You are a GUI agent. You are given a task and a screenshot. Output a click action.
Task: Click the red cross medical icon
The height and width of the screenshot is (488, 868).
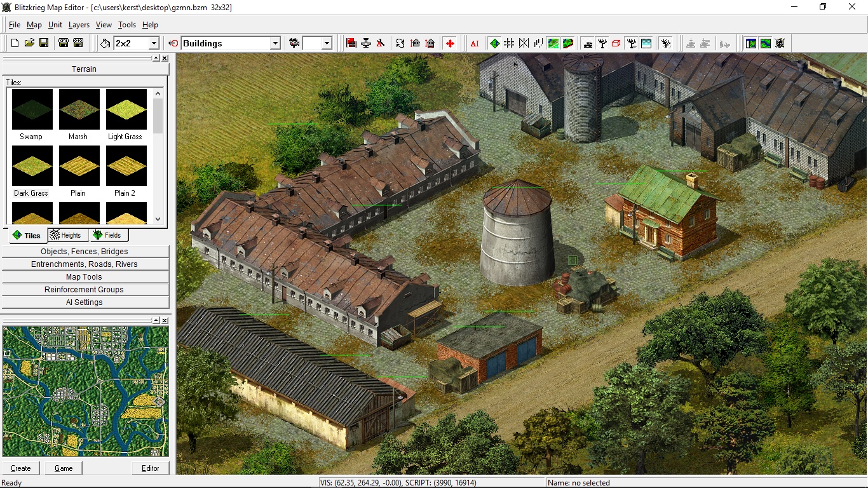coord(450,43)
